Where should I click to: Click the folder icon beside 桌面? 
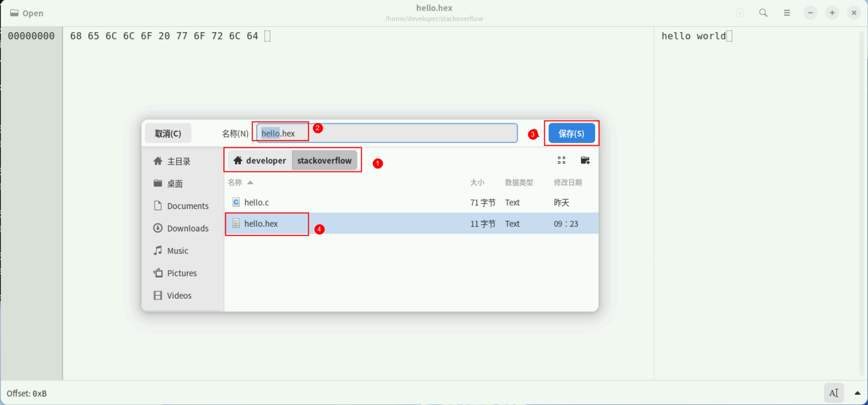pos(158,183)
